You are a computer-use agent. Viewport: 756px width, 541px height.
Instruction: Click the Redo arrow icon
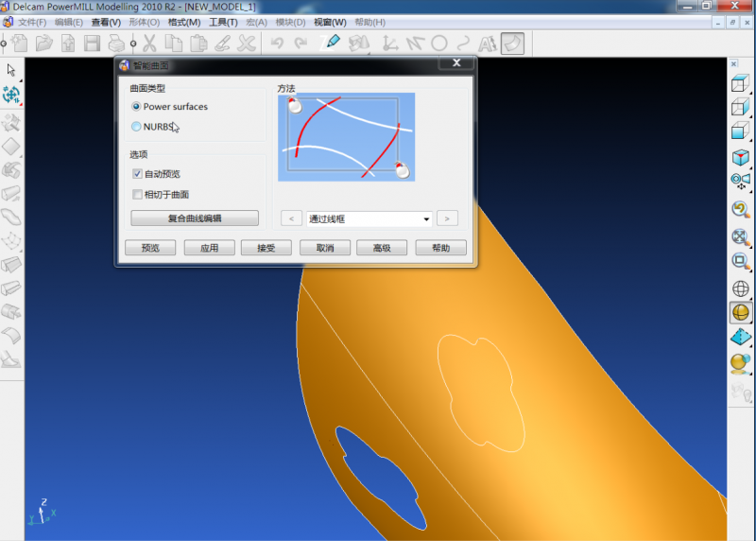coord(301,44)
